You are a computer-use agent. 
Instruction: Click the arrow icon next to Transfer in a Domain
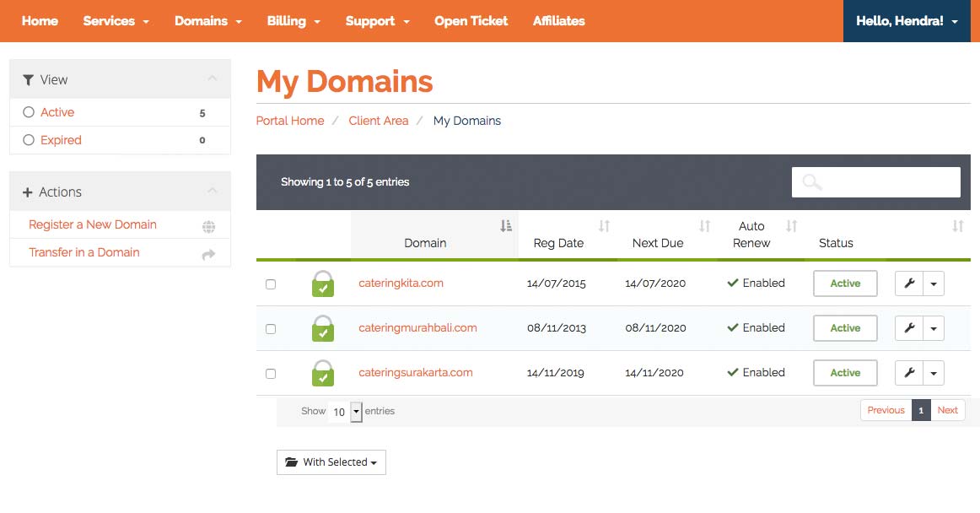209,254
